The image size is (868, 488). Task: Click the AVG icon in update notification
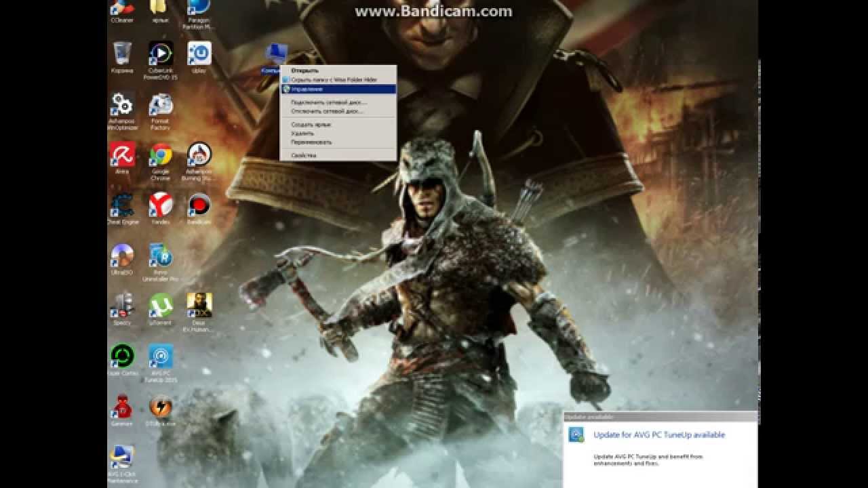pos(576,434)
